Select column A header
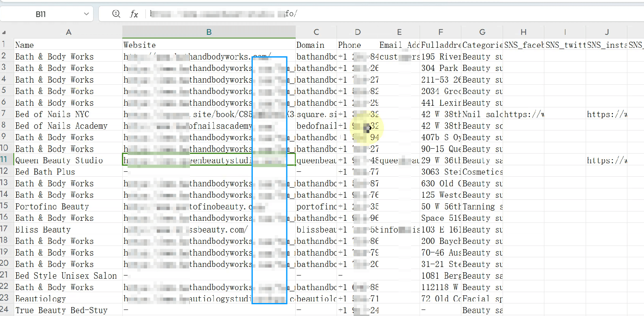Viewport: 644px width, 316px height. 68,32
